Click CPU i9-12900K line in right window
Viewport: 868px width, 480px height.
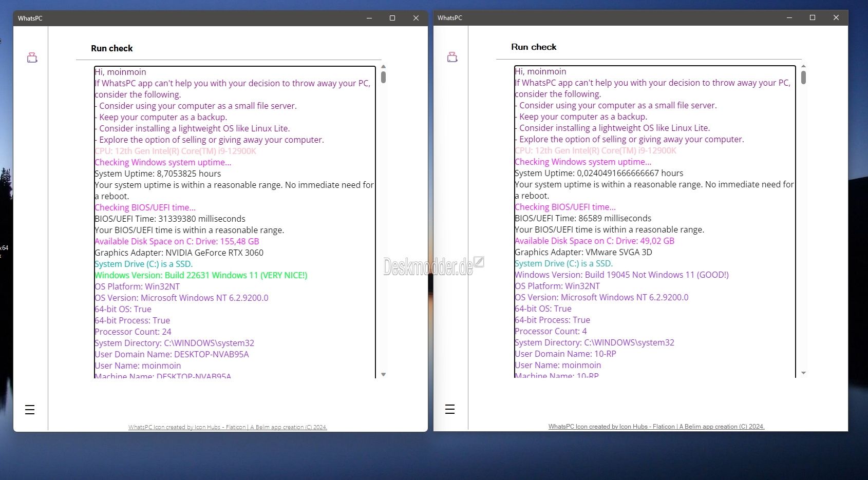tap(595, 150)
